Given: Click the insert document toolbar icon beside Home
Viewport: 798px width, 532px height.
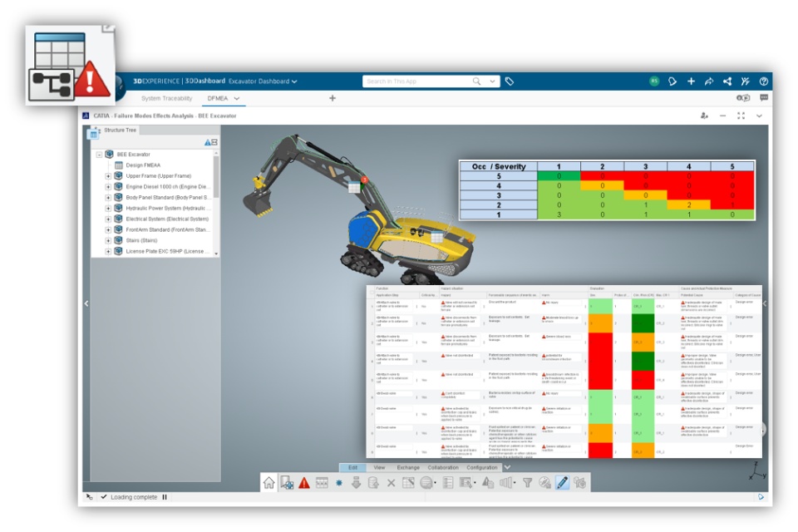Looking at the screenshot, I should pyautogui.click(x=287, y=483).
